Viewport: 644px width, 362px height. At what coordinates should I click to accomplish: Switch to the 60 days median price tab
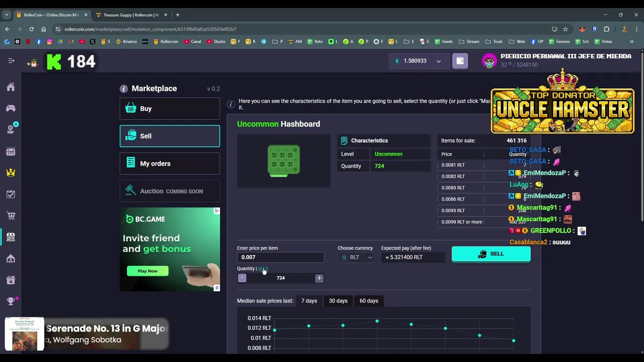pyautogui.click(x=369, y=301)
